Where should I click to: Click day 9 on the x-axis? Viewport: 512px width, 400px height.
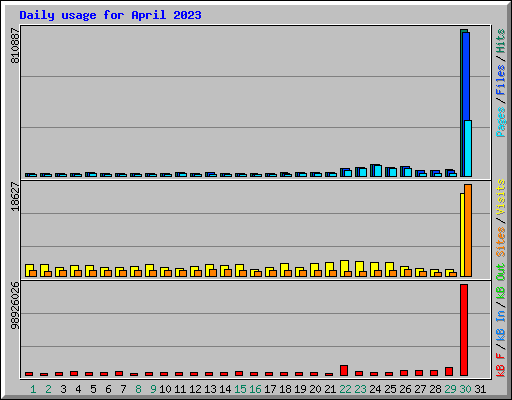click(153, 389)
